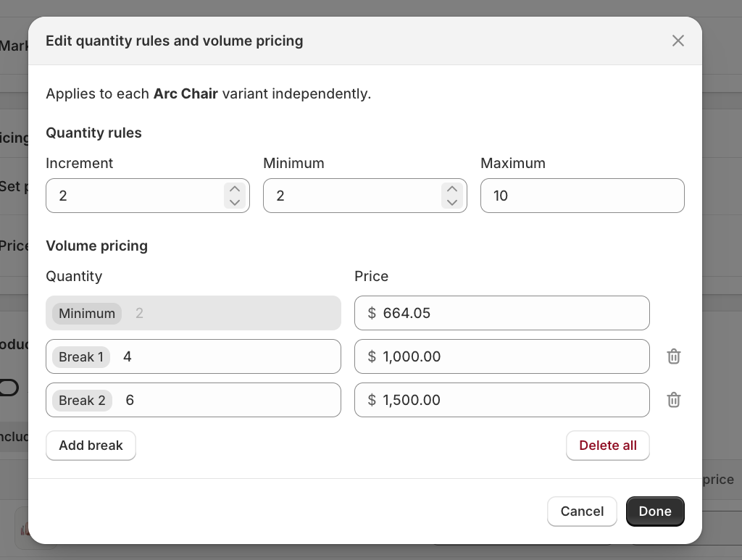The width and height of the screenshot is (742, 560).
Task: Decrease the Minimum quantity with down arrow
Action: pos(452,202)
